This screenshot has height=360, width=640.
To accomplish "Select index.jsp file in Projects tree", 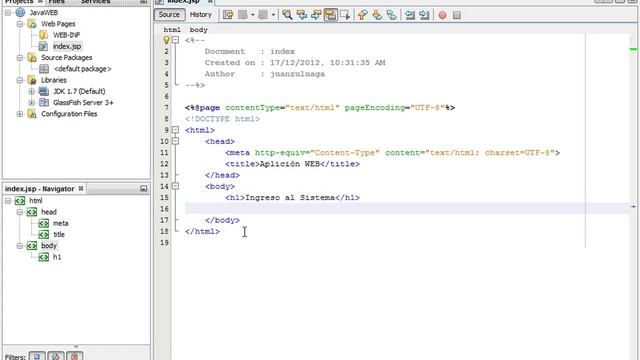I will tap(67, 47).
